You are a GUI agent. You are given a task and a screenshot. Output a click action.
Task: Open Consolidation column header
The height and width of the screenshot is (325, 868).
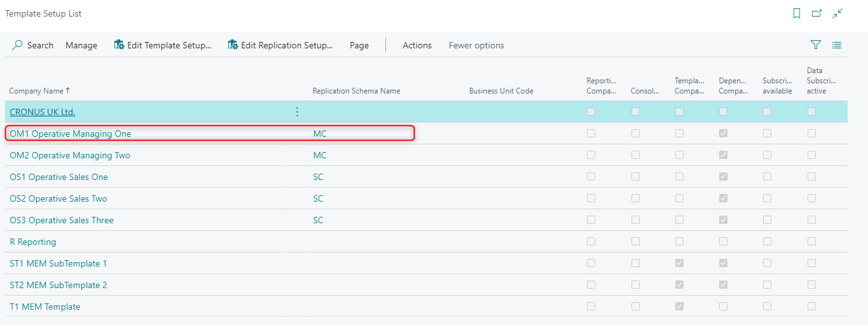click(645, 91)
